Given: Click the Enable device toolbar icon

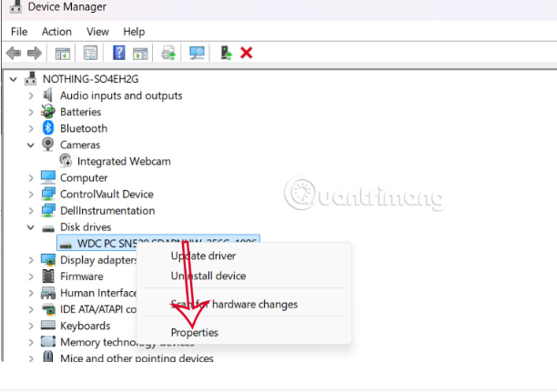Looking at the screenshot, I should pos(226,54).
